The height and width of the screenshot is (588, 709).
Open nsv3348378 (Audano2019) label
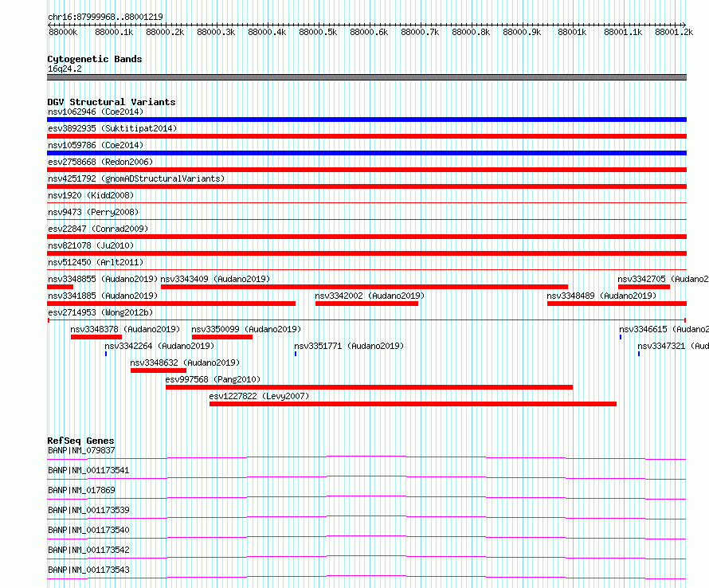coord(125,329)
